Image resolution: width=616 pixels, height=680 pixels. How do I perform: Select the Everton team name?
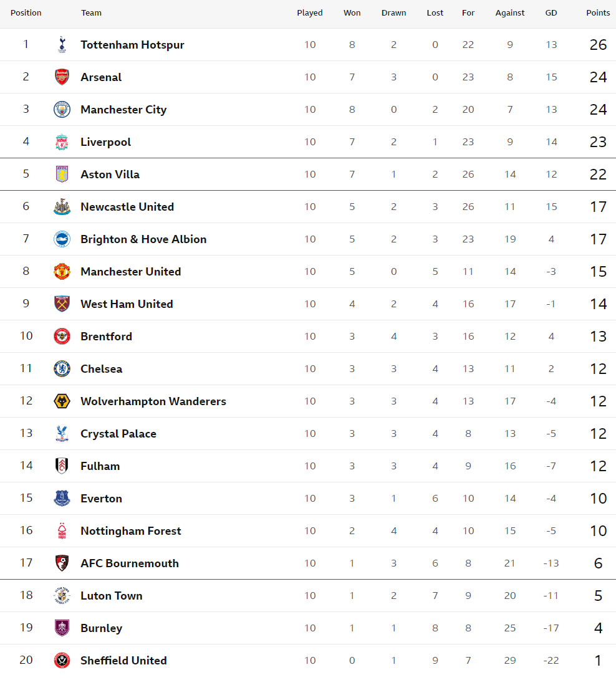coord(101,499)
